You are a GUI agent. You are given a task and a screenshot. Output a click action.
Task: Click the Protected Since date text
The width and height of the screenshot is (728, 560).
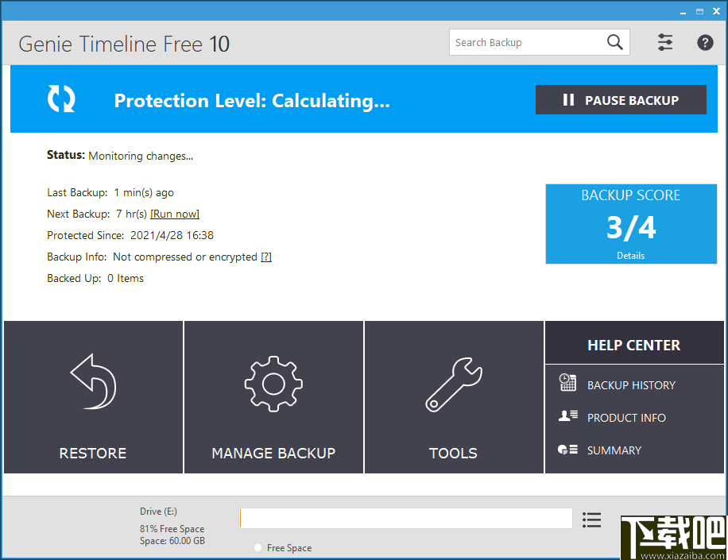pyautogui.click(x=130, y=235)
